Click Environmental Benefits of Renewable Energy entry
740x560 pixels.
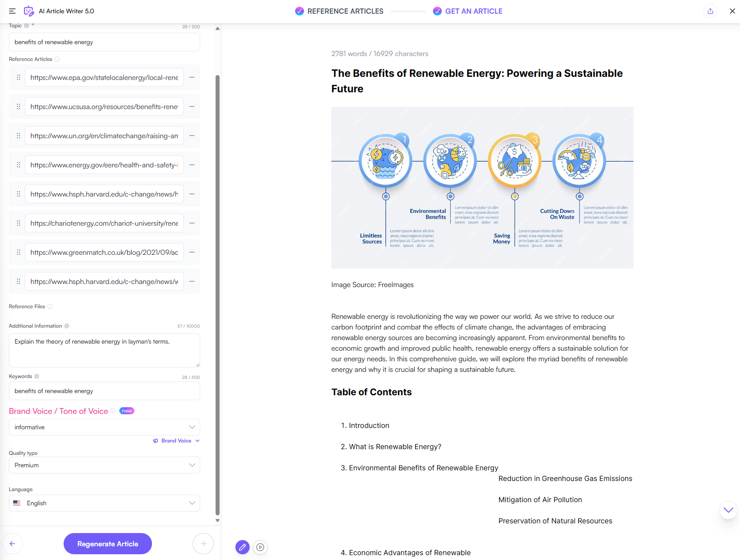(423, 468)
